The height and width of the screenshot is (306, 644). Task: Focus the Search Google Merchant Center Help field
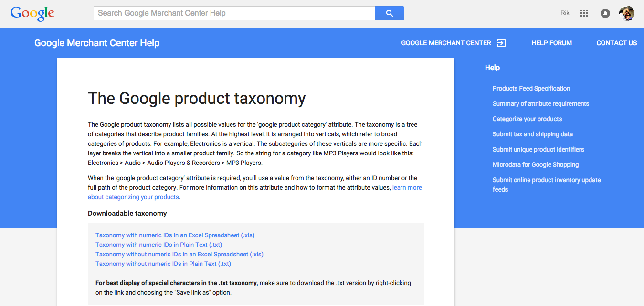pyautogui.click(x=234, y=13)
